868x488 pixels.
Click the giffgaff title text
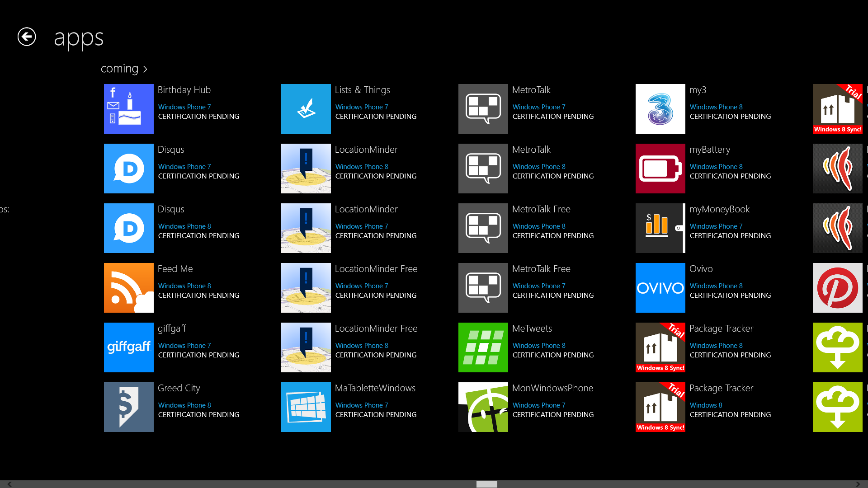(x=172, y=328)
